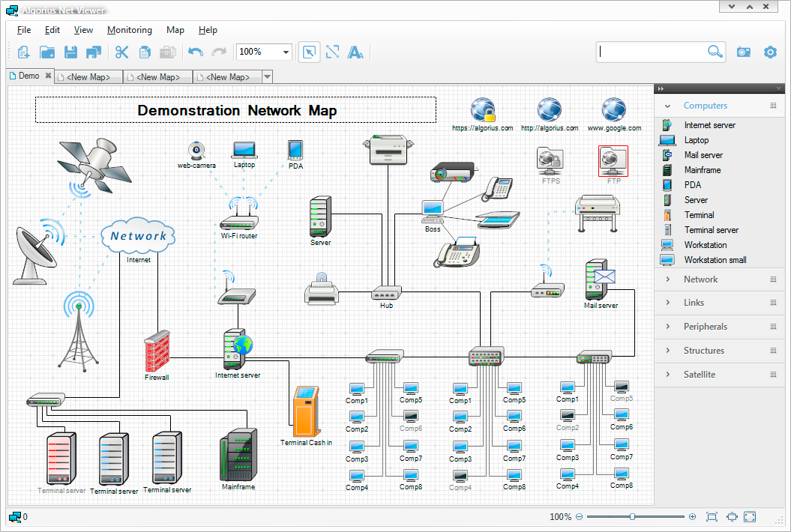Click the Undo arrow icon

(x=195, y=52)
